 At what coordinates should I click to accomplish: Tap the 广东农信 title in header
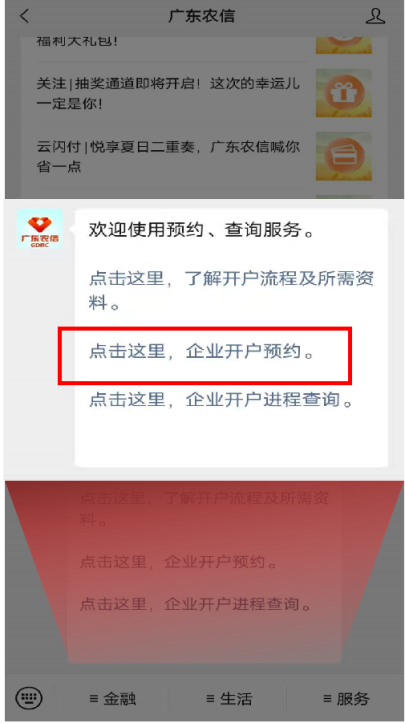tap(202, 16)
